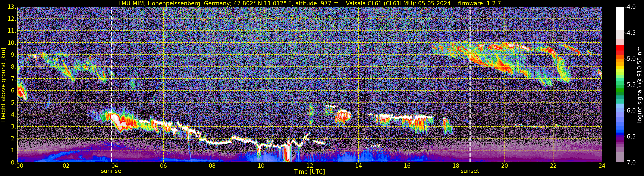The image size is (644, 176).
Task: Click the "00" tick label on the time axis
Action: (x=20, y=166)
